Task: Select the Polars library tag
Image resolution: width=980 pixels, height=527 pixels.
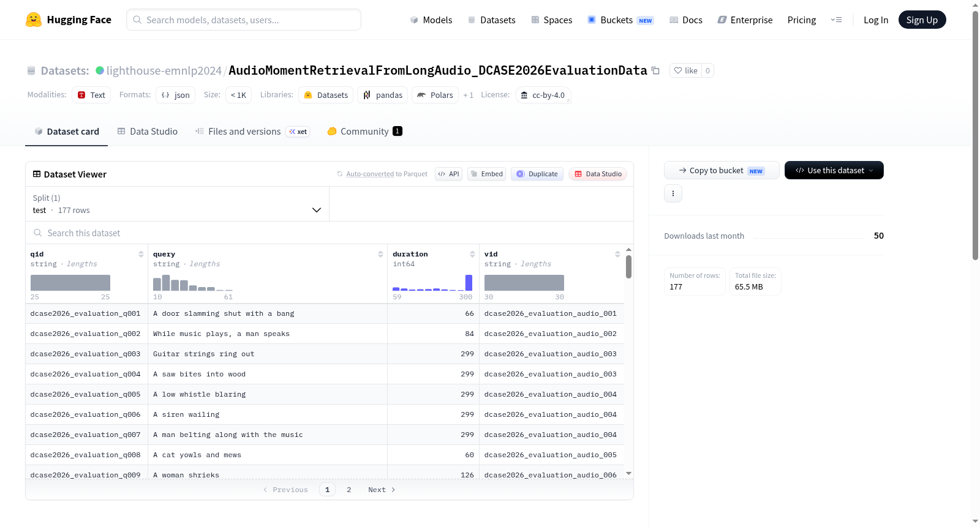Action: (x=435, y=95)
